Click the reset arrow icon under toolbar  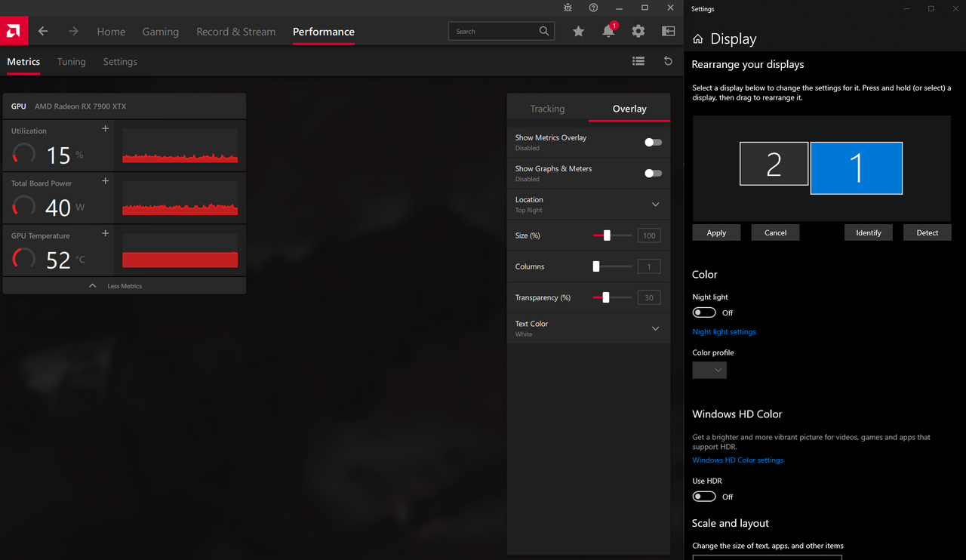pos(668,62)
